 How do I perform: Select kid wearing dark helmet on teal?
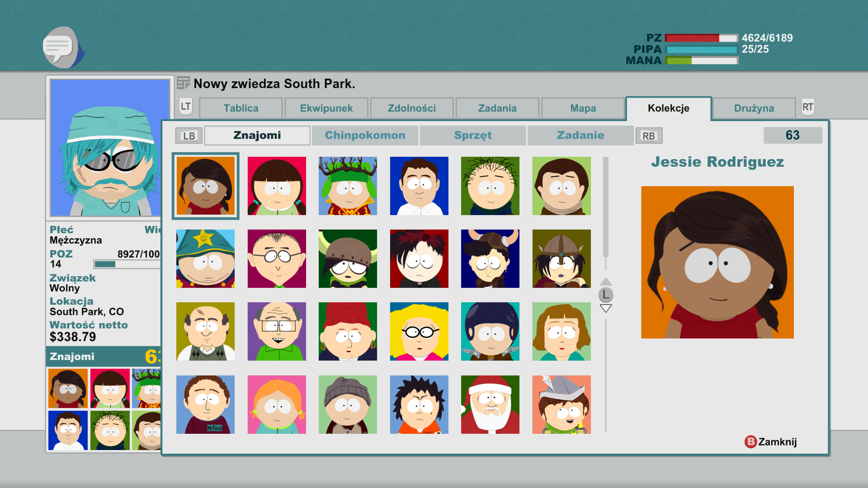[x=490, y=331]
